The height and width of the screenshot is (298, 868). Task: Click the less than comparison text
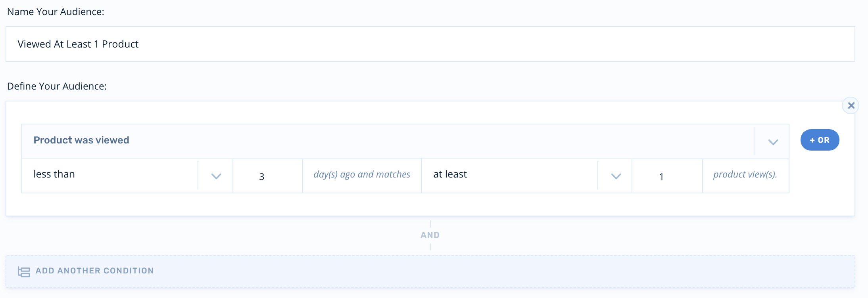pos(54,174)
